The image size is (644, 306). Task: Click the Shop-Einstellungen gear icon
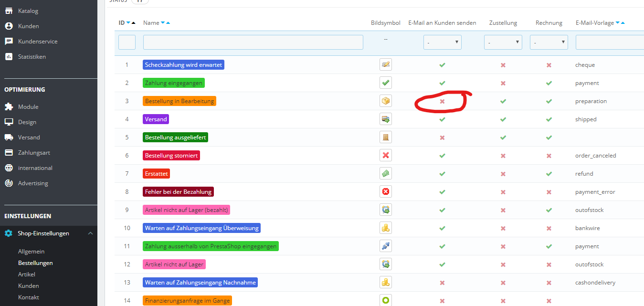9,233
